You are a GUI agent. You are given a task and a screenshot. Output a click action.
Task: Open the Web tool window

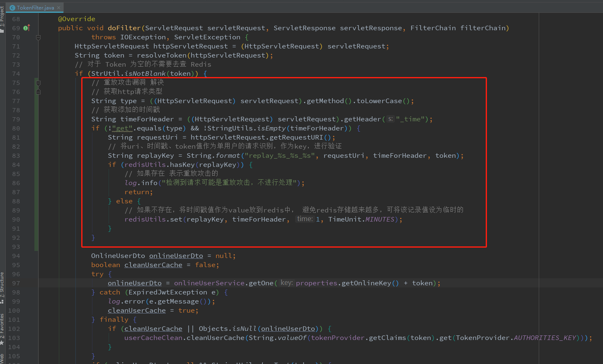click(2, 359)
